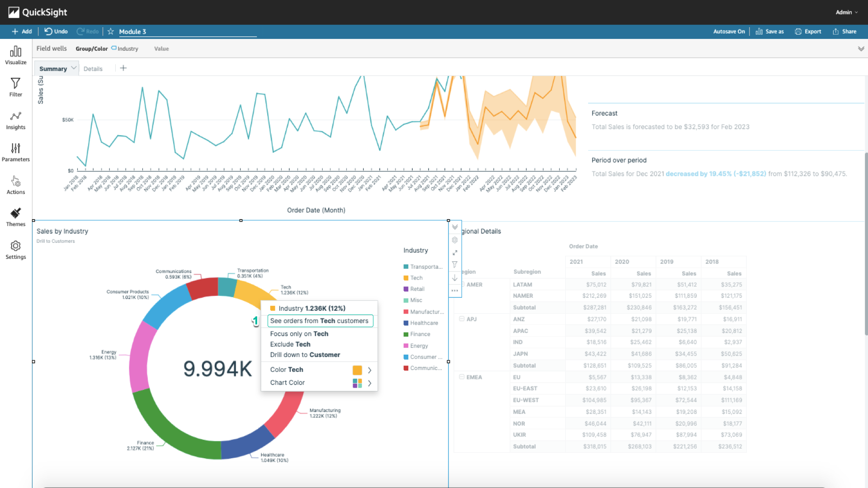Choose Drill down to Customer
The image size is (868, 488).
coord(305,355)
